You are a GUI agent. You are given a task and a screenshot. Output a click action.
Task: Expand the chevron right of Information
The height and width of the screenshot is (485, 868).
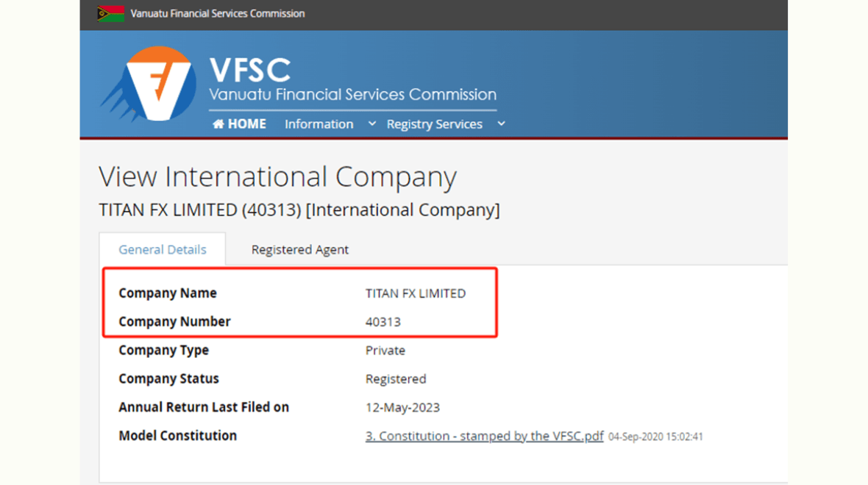372,123
